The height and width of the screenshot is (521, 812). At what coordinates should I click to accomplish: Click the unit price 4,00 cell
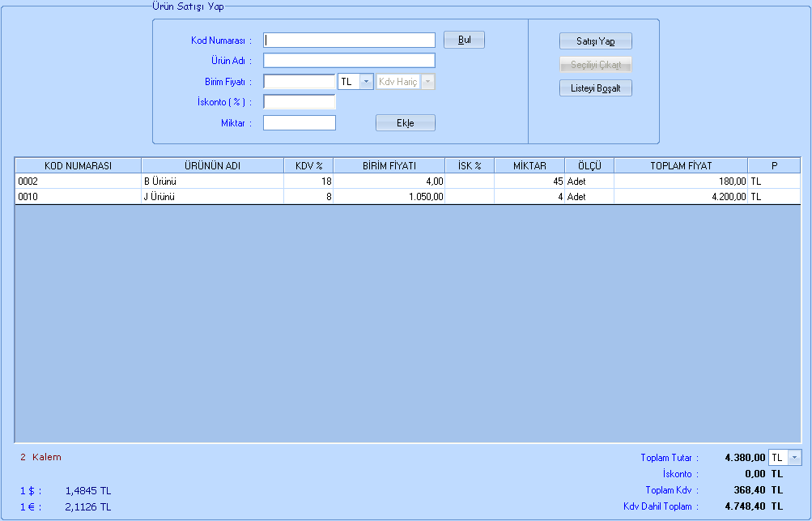tap(389, 181)
